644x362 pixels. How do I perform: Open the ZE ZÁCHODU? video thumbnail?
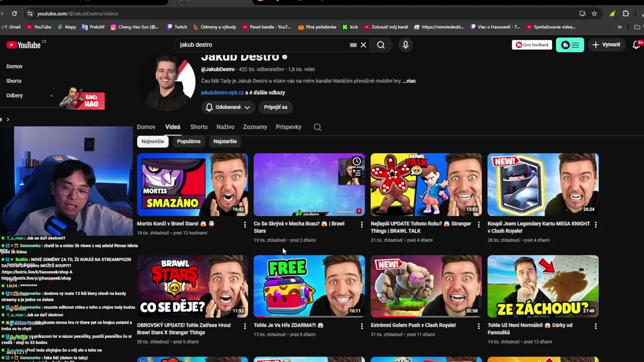(543, 287)
